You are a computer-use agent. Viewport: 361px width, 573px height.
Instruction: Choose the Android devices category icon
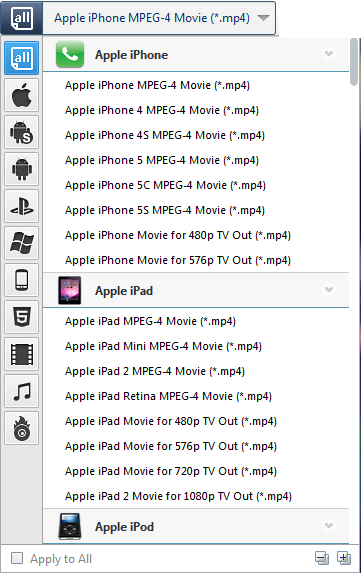tap(22, 169)
